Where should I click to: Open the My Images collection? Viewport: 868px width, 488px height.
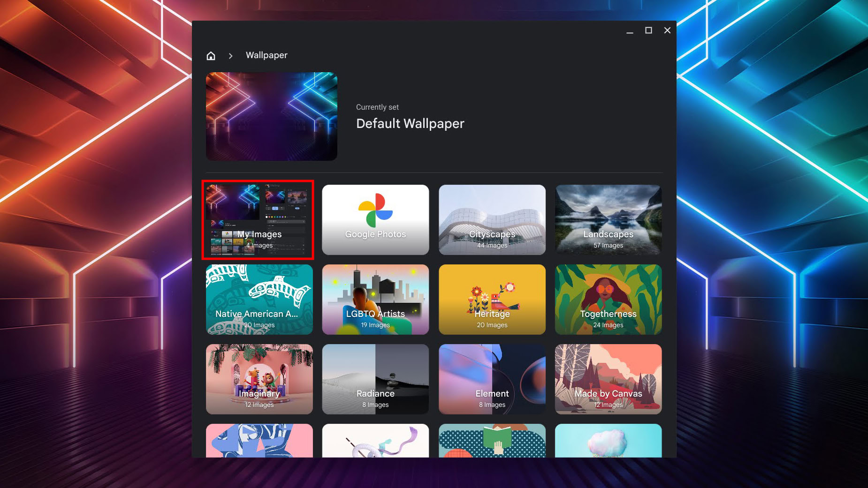[259, 220]
